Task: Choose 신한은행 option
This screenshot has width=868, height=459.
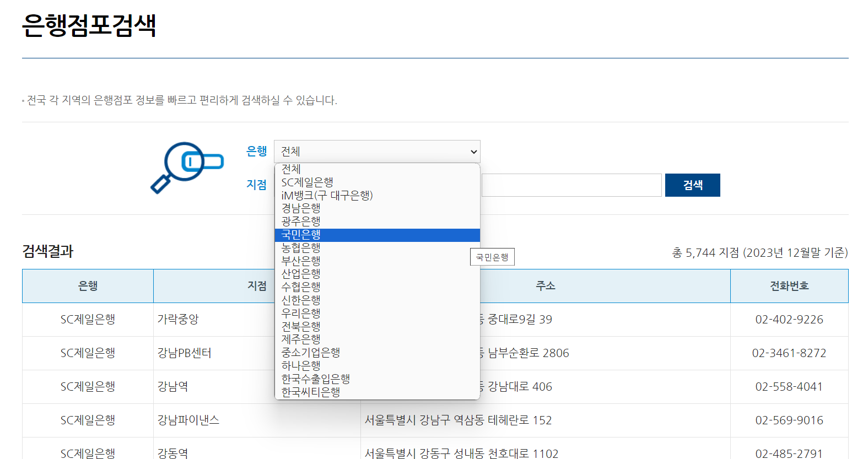Action: point(377,300)
